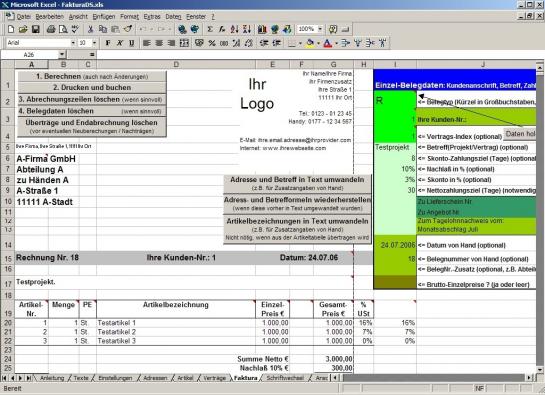This screenshot has width=545, height=395.
Task: Launch the Chart Wizard icon
Action: click(x=262, y=29)
